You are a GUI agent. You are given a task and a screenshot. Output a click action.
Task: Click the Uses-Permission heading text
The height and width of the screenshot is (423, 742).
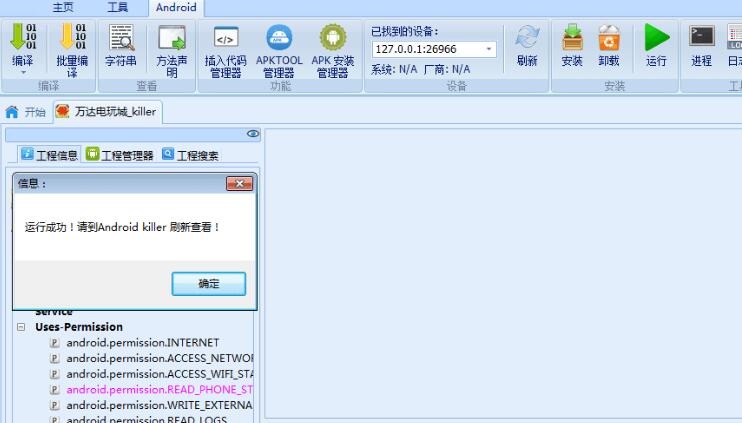(x=79, y=327)
